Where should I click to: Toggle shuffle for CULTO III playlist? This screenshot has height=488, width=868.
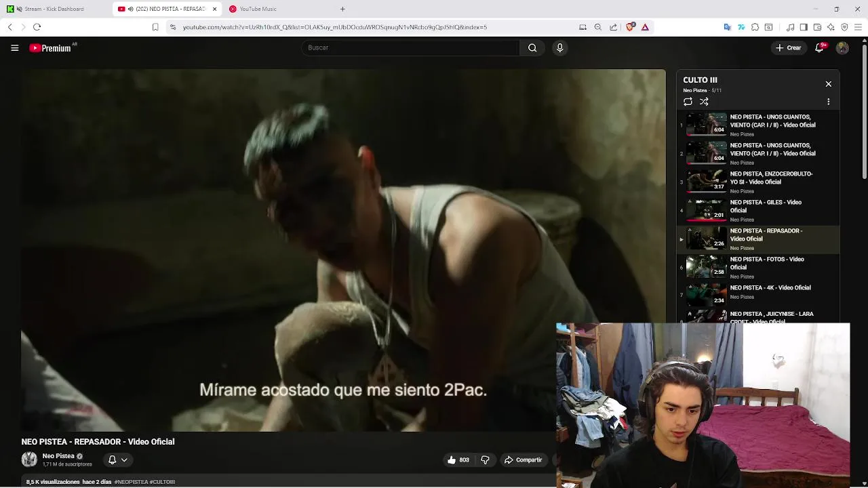(x=704, y=102)
